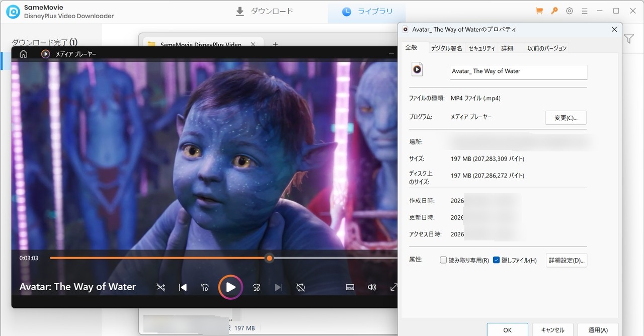Toggle repeat mode in the player
Viewport: 644px width, 336px height.
click(x=300, y=287)
